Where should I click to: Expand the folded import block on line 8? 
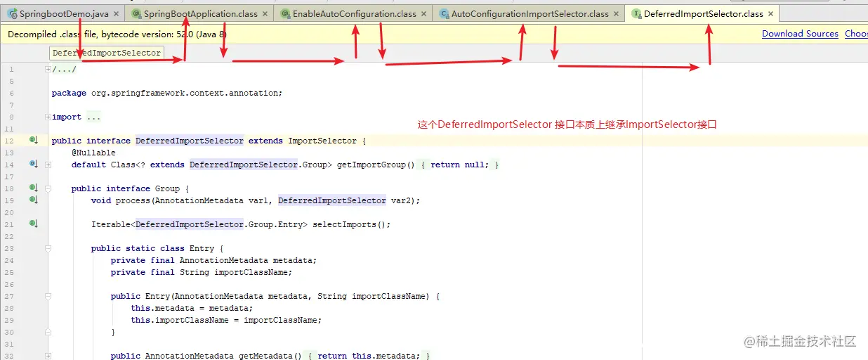pos(48,117)
